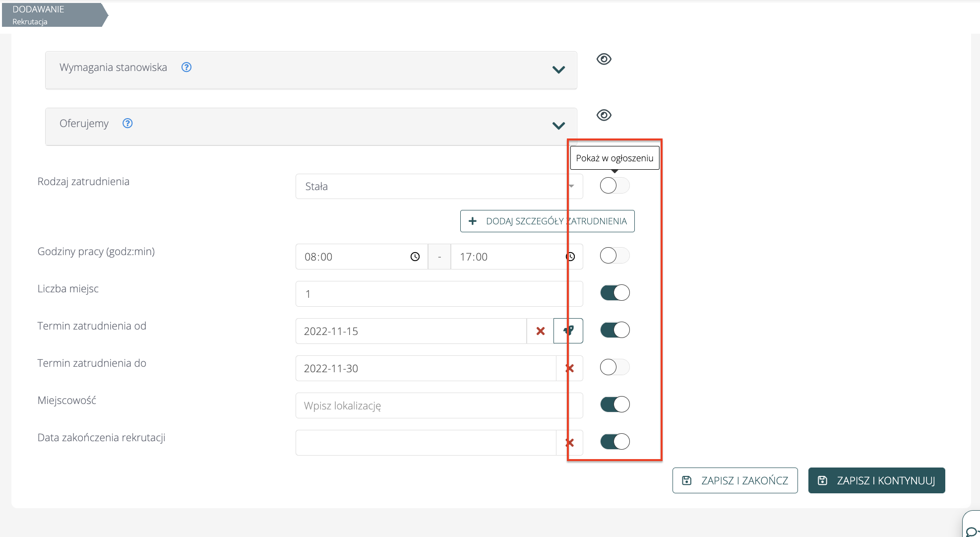Toggle eye icon for Oferujemy section
The image size is (980, 537).
[604, 115]
